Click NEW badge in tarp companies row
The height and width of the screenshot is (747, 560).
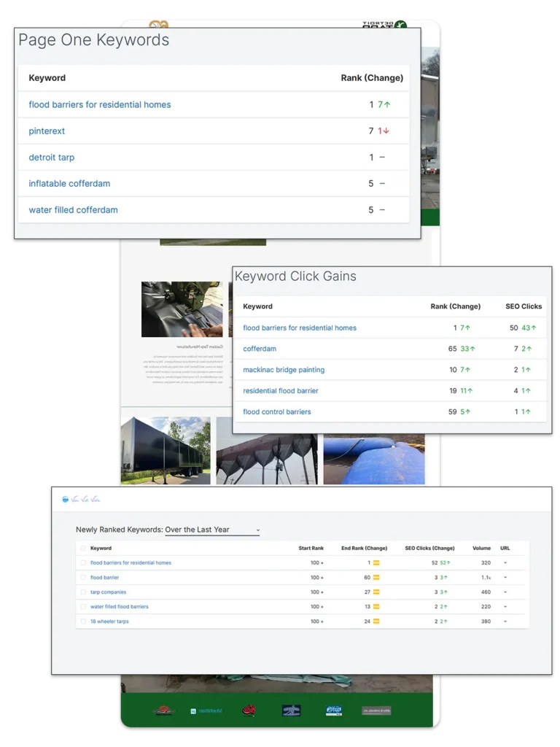(x=376, y=592)
